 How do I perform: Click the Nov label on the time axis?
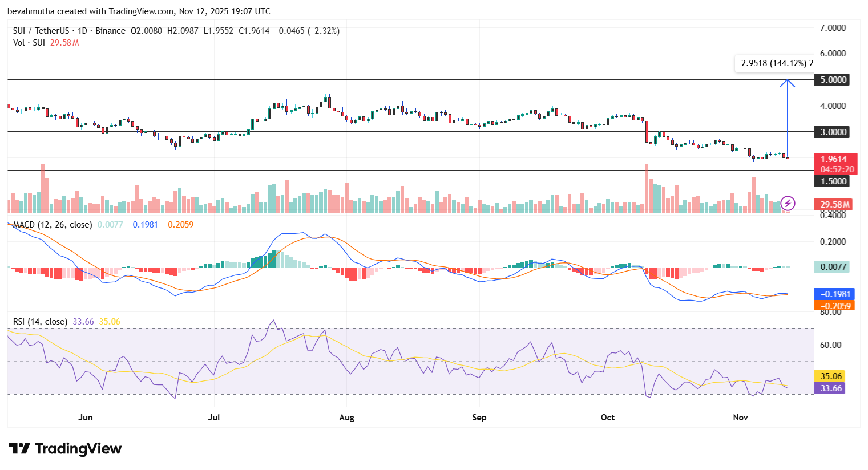(x=740, y=418)
